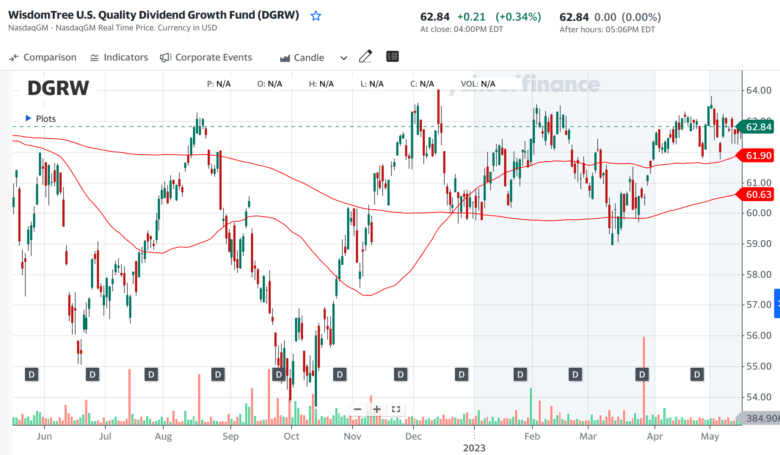Open the late February 2023 dividend marker
The width and height of the screenshot is (780, 455).
pos(576,374)
